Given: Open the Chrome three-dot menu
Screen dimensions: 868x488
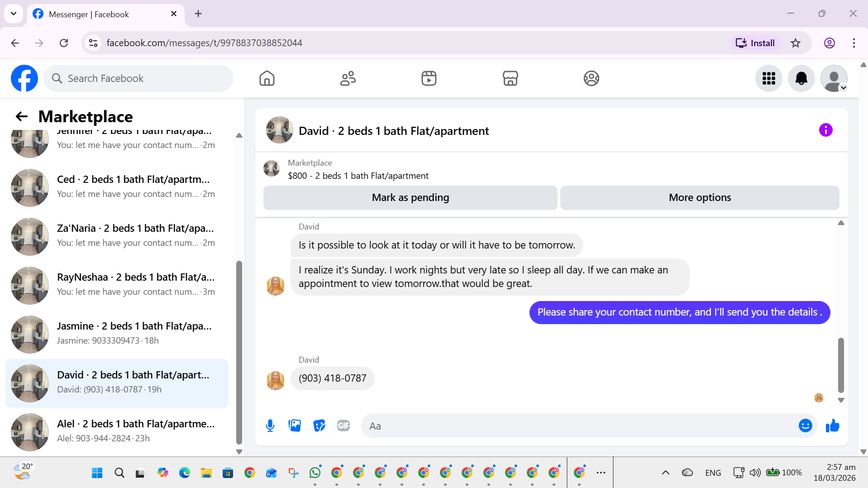Looking at the screenshot, I should tap(854, 43).
